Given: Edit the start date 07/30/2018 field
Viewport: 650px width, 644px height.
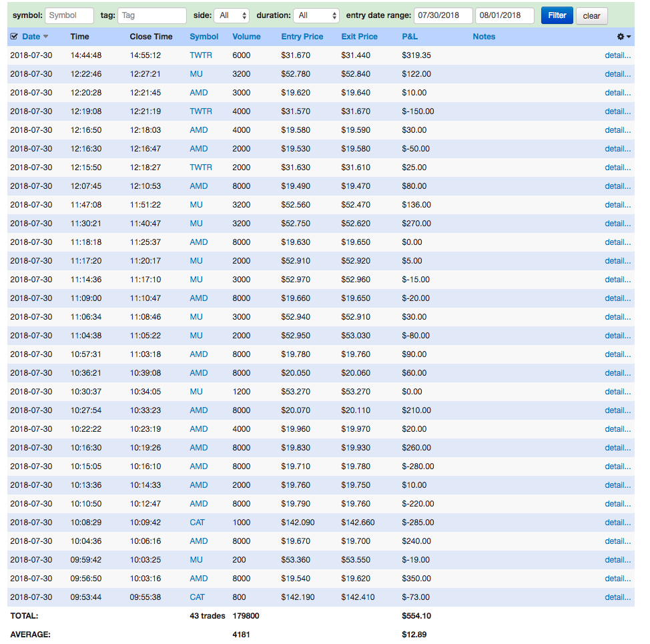Looking at the screenshot, I should click(x=443, y=16).
